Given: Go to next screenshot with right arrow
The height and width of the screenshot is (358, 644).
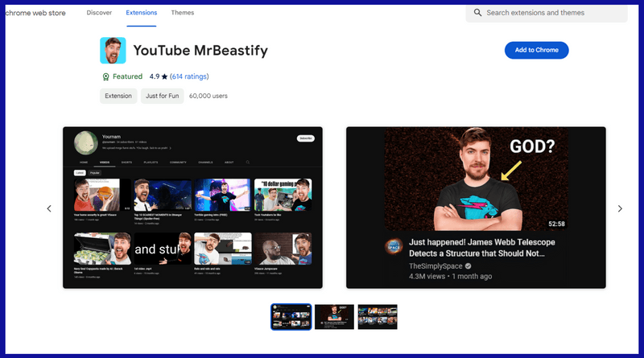Looking at the screenshot, I should click(x=620, y=208).
